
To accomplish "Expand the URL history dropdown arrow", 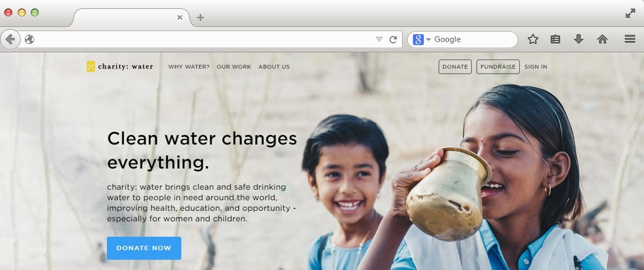I will 379,39.
